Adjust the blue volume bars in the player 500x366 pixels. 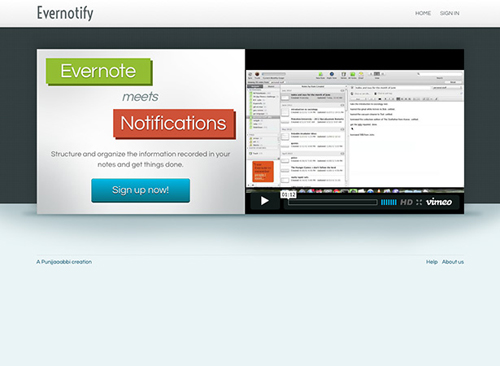pyautogui.click(x=389, y=202)
